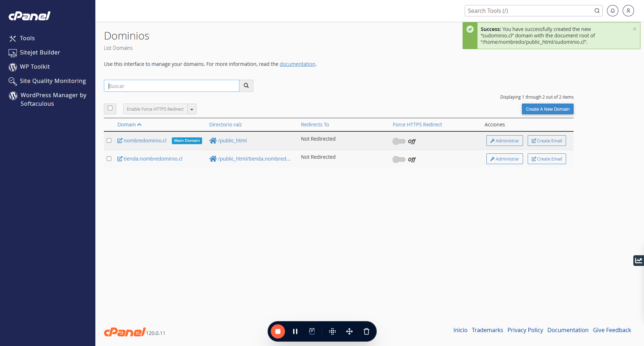The width and height of the screenshot is (644, 346).
Task: Click the Create A New Domain button
Action: pos(548,109)
